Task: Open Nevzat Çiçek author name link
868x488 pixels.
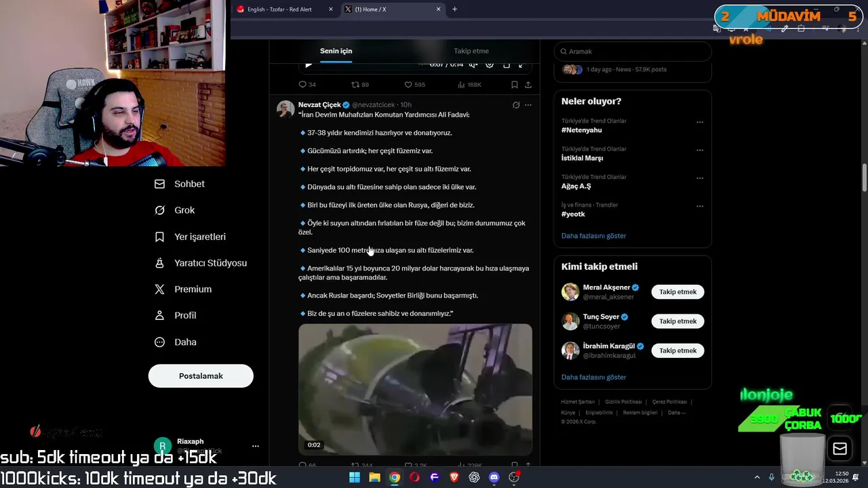Action: coord(319,105)
